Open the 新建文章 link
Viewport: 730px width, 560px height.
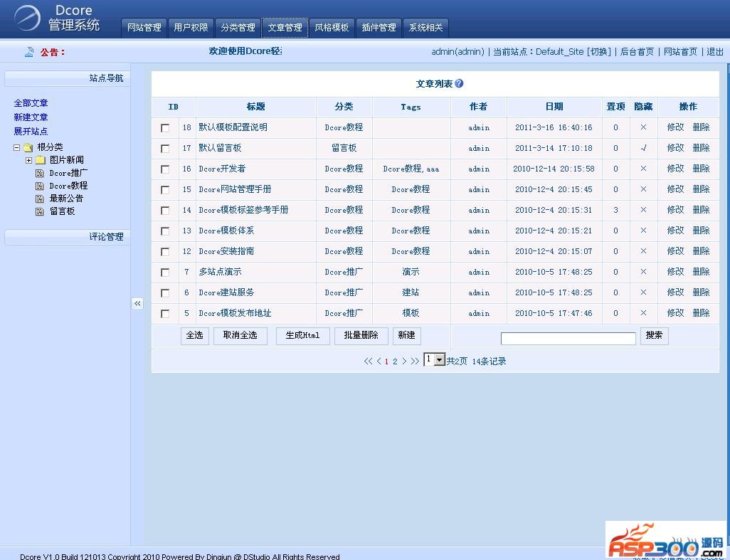[x=31, y=117]
